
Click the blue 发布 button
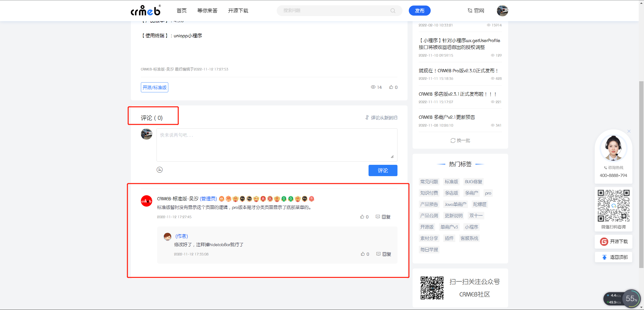tap(420, 11)
